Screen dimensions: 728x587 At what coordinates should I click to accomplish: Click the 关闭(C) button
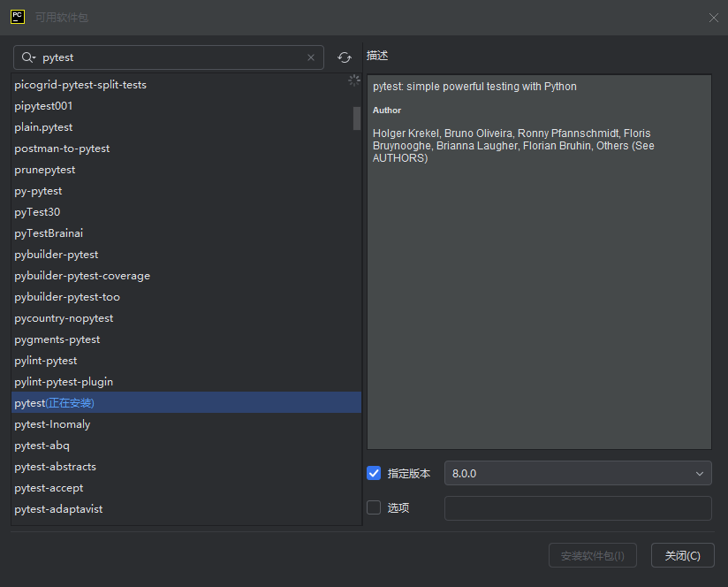tap(682, 555)
